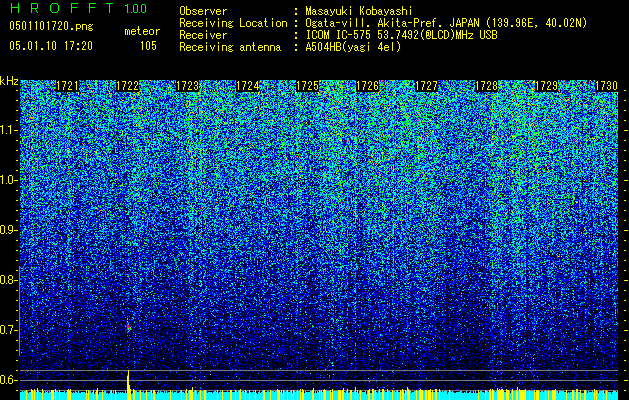Click the 1723 time marker
This screenshot has width=629, height=400.
click(x=187, y=86)
